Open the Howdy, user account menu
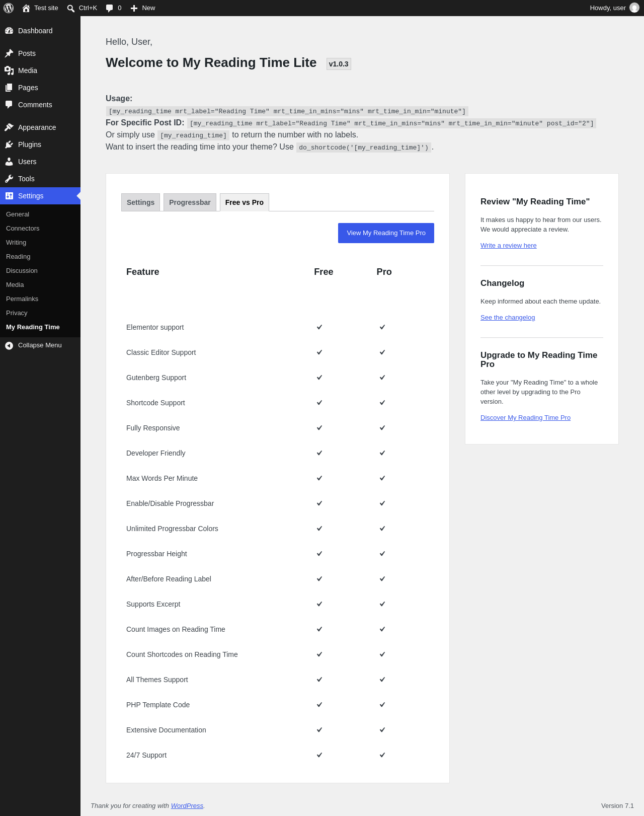This screenshot has height=816, width=644. (614, 8)
